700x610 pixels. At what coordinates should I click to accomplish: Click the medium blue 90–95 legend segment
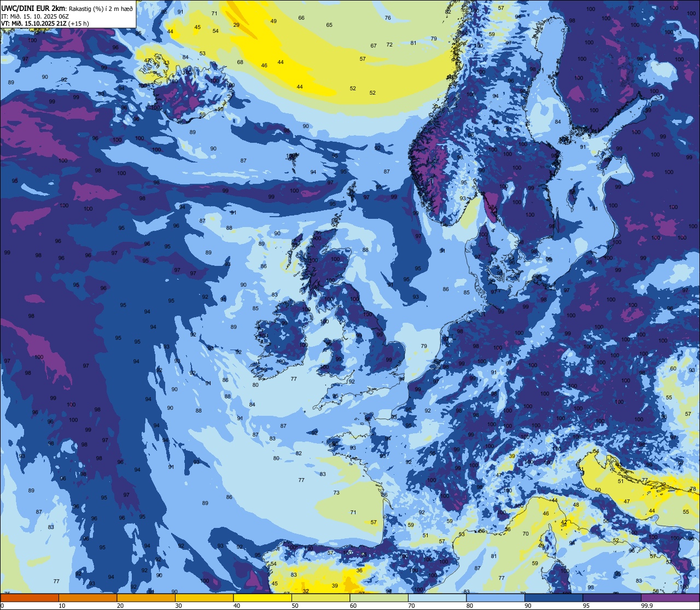pos(554,597)
